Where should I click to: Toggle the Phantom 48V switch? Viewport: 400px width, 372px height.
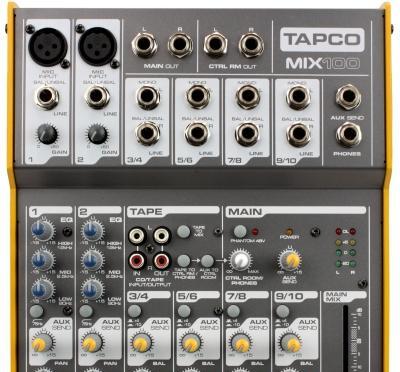click(x=240, y=231)
